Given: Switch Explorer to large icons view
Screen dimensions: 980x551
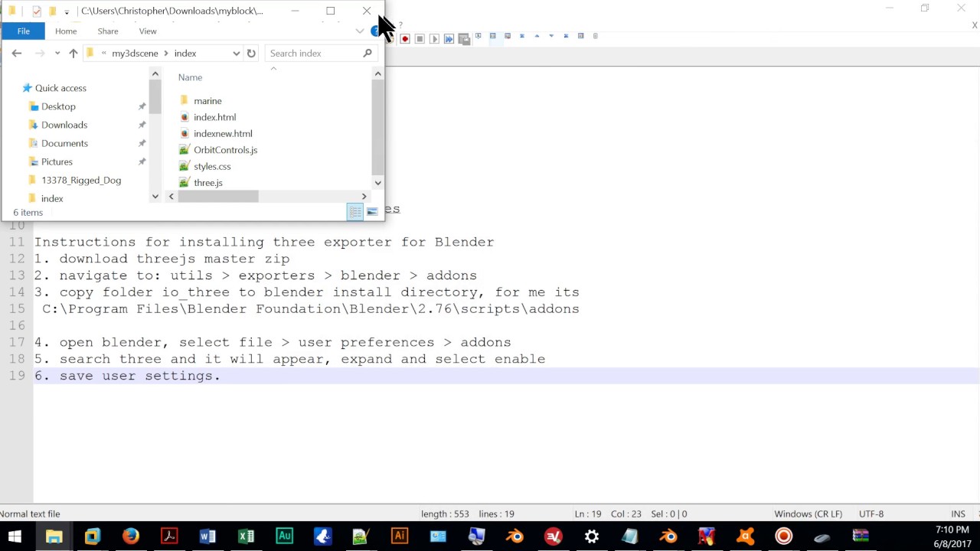Looking at the screenshot, I should (x=372, y=212).
